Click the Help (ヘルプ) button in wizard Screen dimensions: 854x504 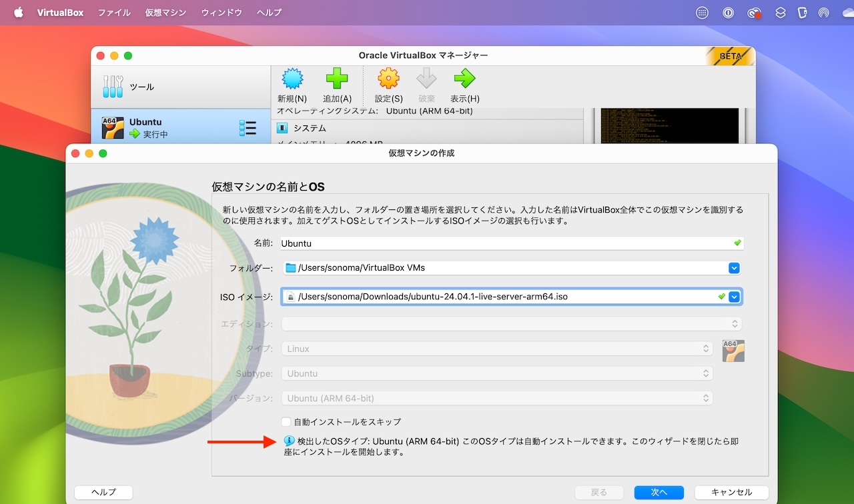pos(103,492)
